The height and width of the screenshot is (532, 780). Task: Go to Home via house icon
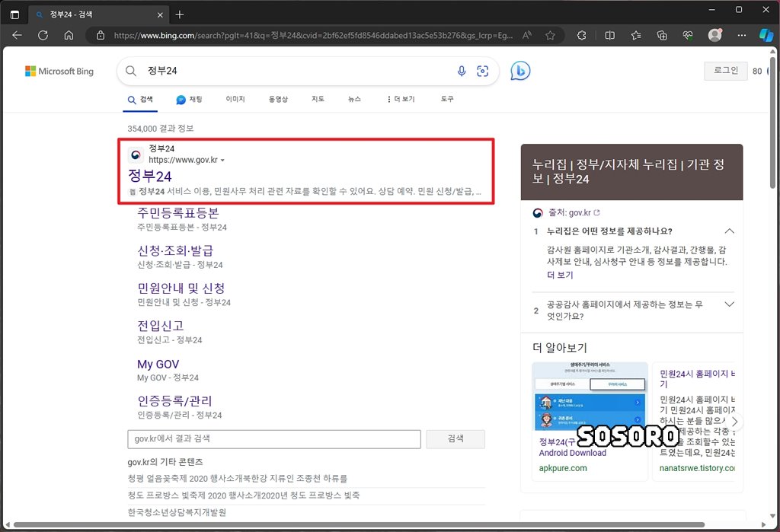pyautogui.click(x=69, y=35)
